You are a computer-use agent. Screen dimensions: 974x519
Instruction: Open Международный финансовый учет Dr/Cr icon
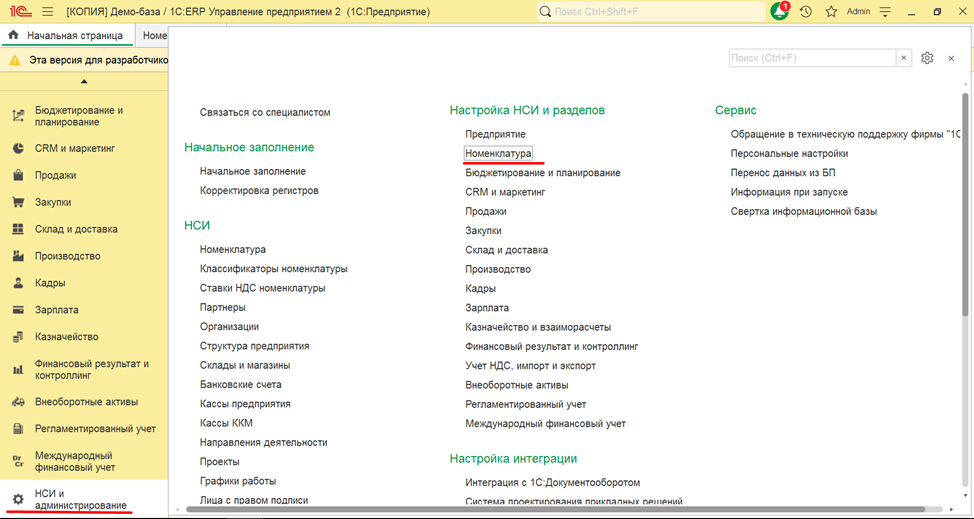click(18, 461)
